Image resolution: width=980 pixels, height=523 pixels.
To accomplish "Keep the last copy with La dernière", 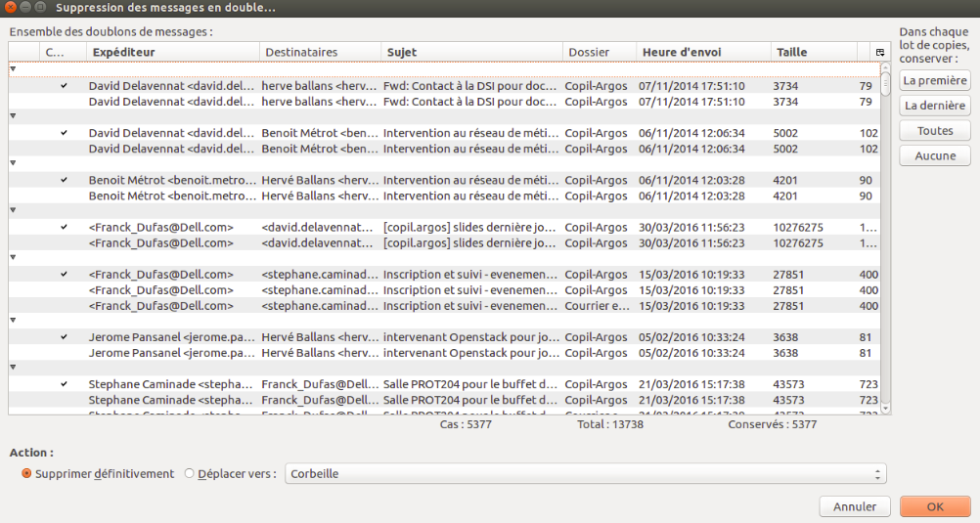I will (x=934, y=106).
